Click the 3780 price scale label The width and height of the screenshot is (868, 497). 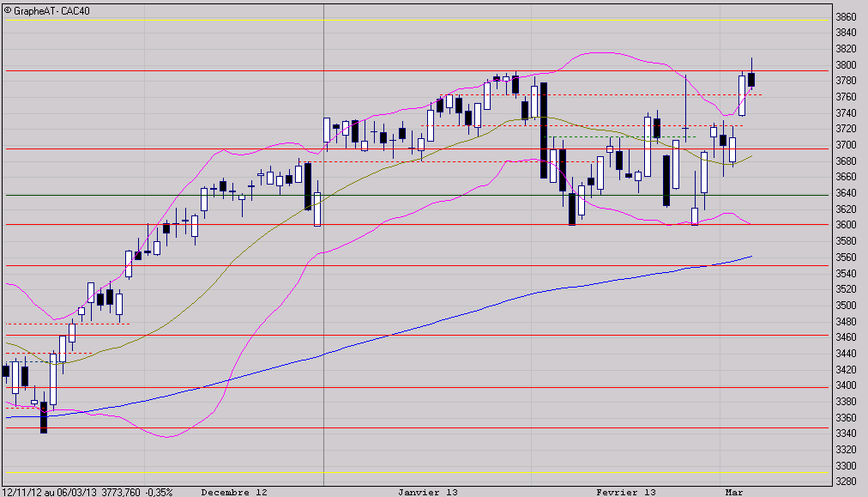point(846,81)
